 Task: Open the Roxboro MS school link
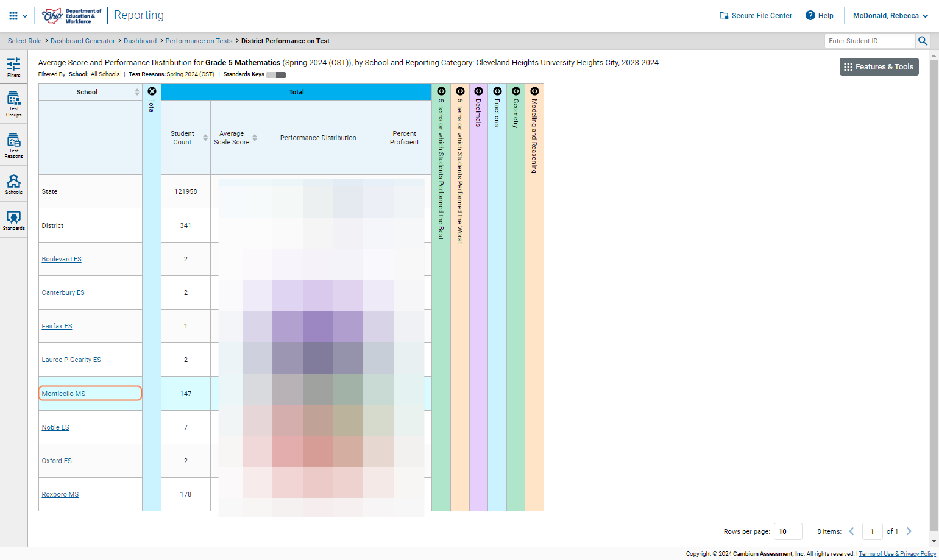click(x=60, y=494)
